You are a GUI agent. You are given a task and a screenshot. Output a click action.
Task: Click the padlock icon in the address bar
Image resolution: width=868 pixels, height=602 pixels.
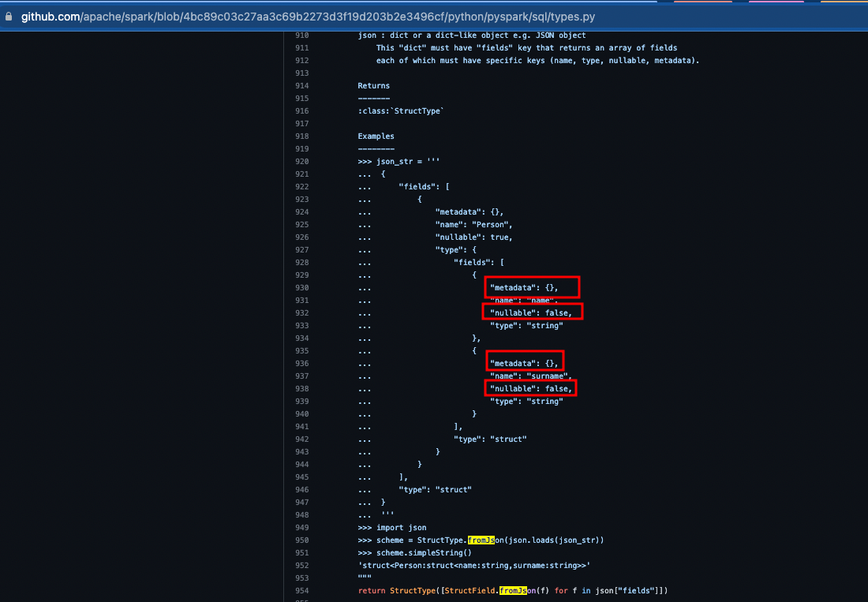9,17
